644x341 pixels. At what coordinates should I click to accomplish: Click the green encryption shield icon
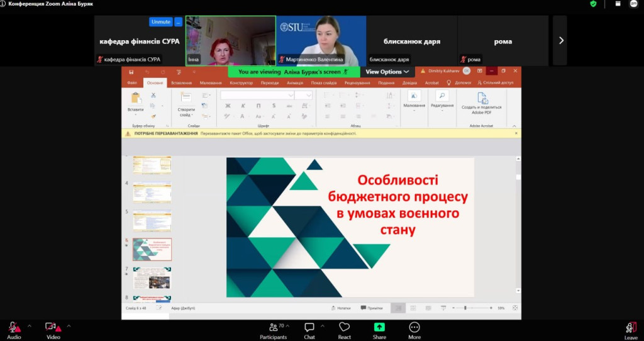593,4
